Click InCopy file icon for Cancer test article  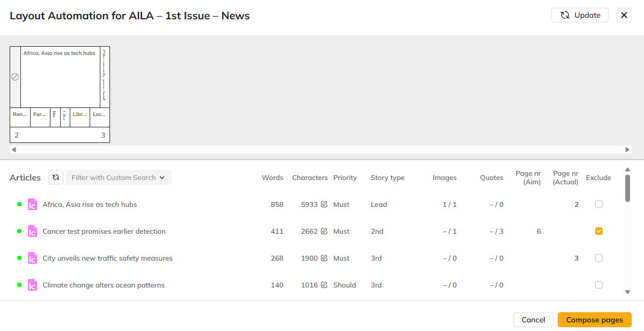[33, 231]
